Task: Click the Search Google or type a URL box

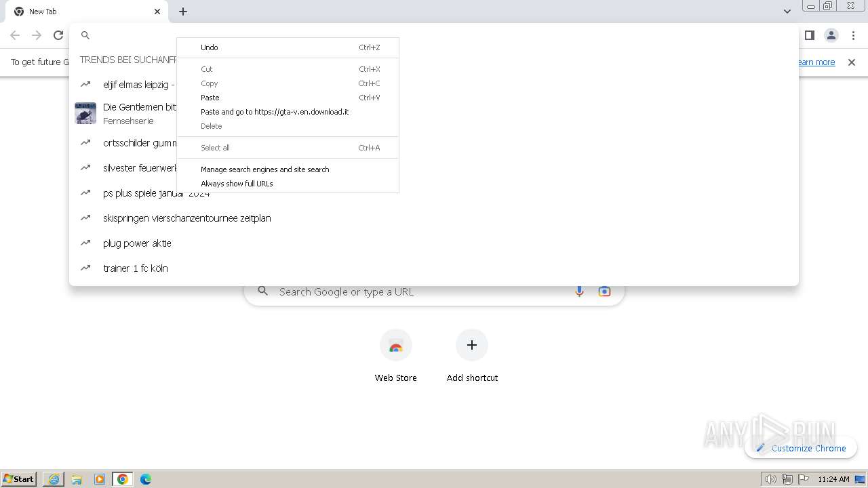Action: point(434,291)
